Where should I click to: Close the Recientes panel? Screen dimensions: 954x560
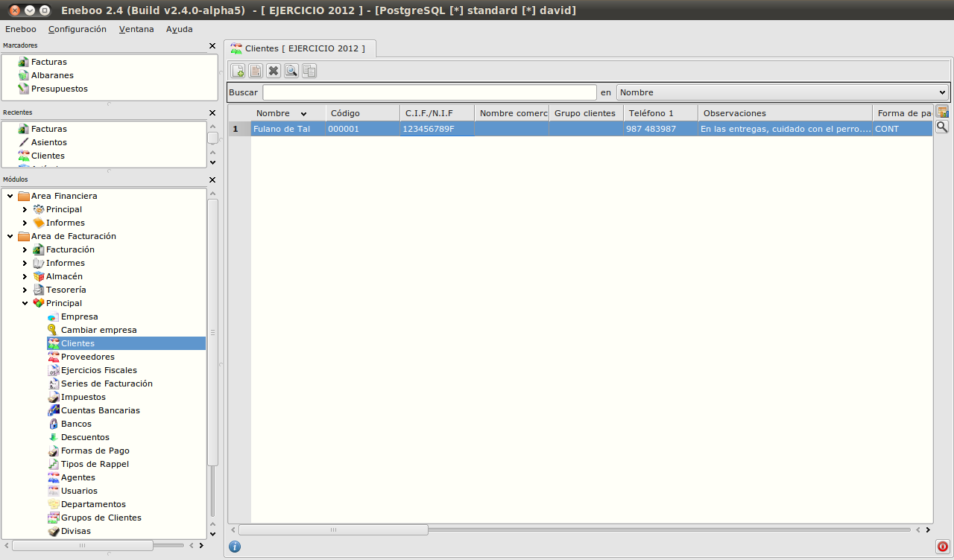(212, 113)
